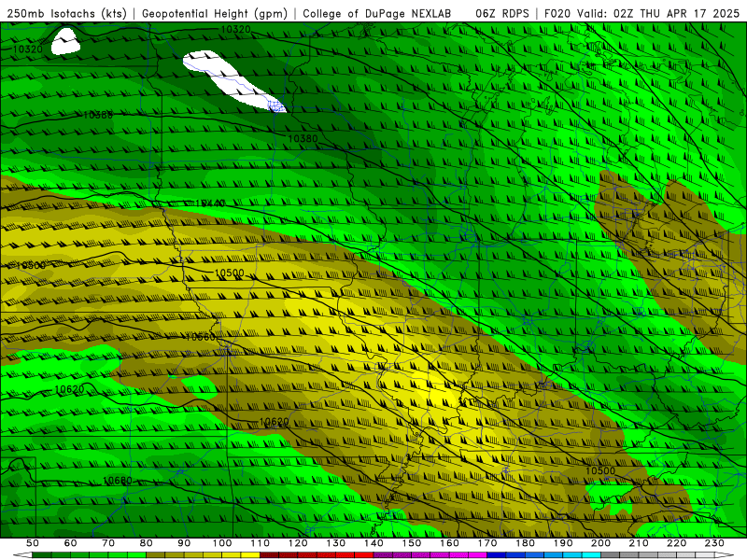Image resolution: width=747 pixels, height=560 pixels.
Task: Pick the bright magenta swatch on the color bar
Action: 478,555
